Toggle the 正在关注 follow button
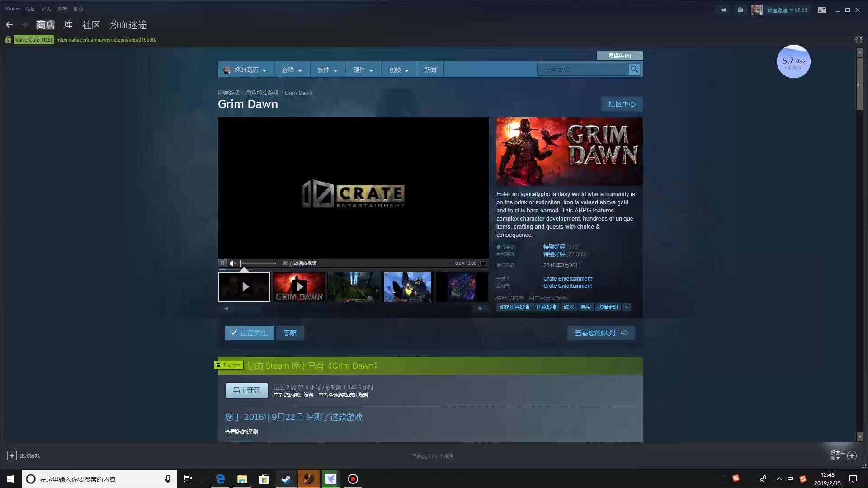 coord(249,333)
